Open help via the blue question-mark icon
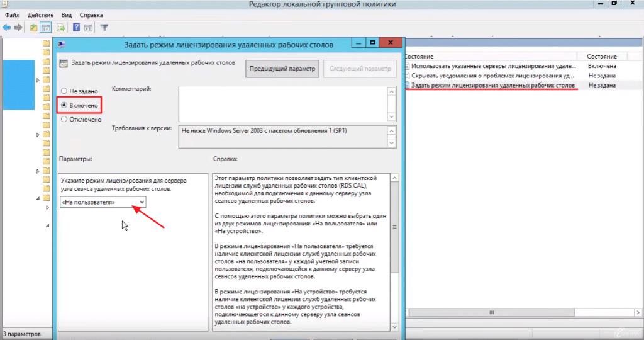This screenshot has height=340, width=644. coord(76,28)
